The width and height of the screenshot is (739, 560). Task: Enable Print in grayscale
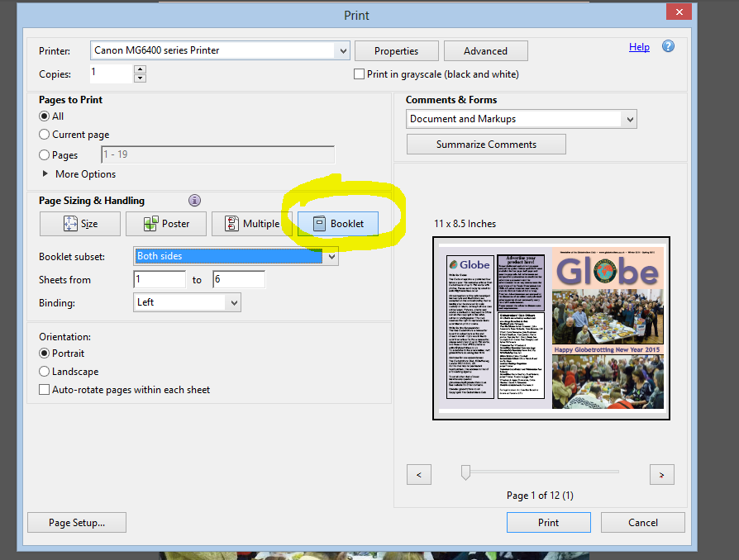point(360,74)
